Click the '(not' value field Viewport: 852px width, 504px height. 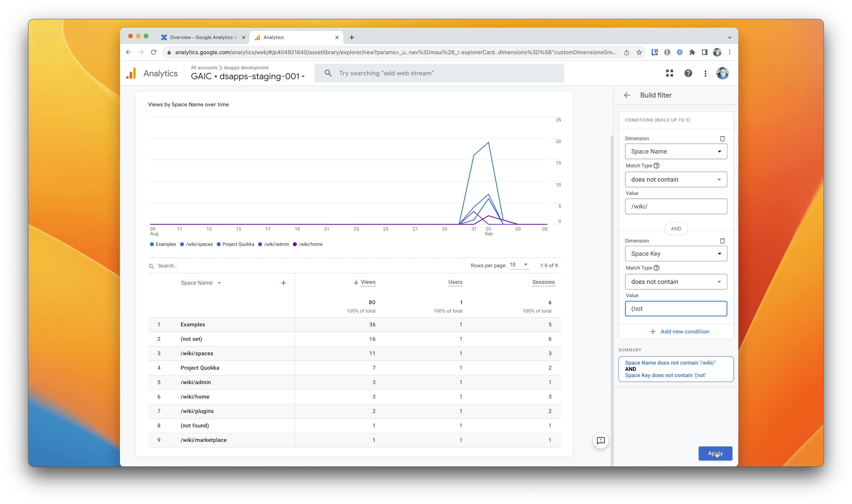[x=676, y=309]
